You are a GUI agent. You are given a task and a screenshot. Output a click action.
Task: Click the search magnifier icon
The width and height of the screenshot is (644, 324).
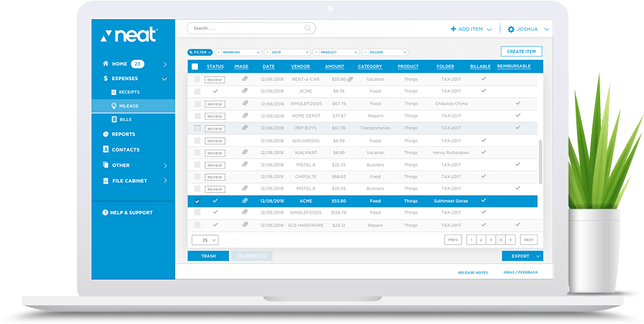308,28
